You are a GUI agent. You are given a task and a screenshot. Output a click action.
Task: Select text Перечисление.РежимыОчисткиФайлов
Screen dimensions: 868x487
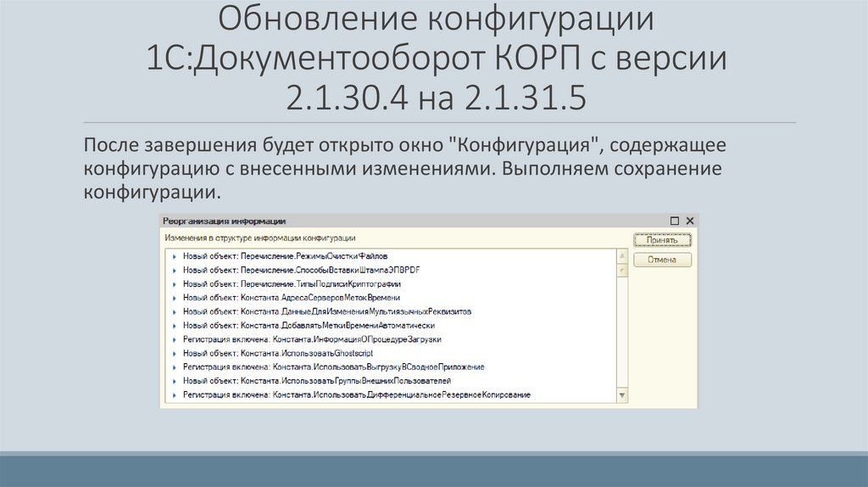pos(314,256)
